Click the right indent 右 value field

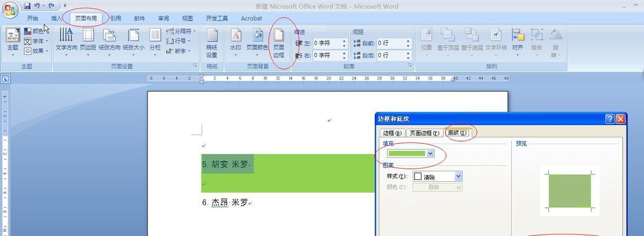point(327,55)
